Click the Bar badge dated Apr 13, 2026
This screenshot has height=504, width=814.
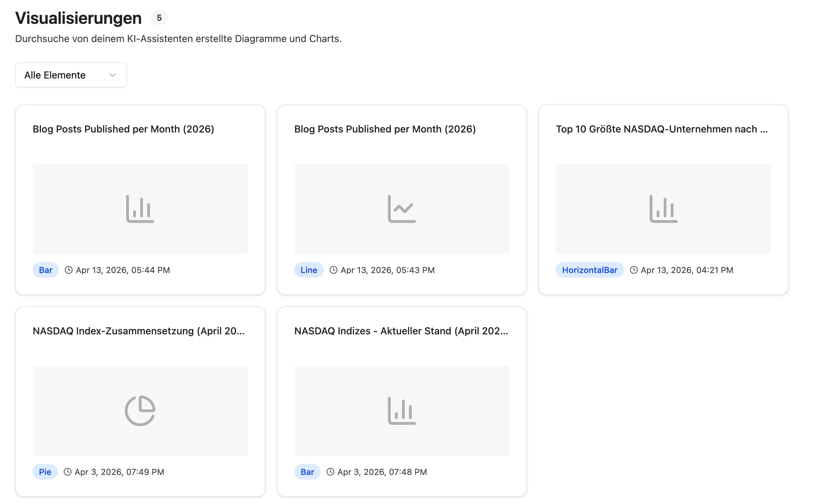click(x=46, y=270)
